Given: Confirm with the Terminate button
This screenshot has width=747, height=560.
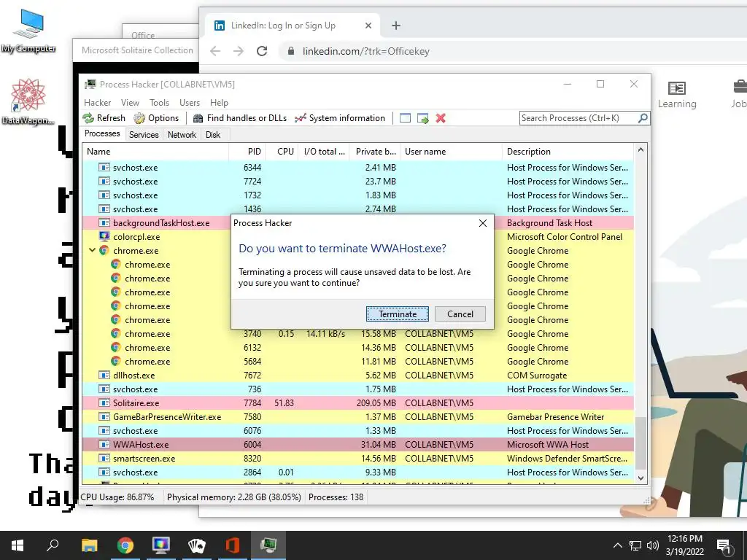Looking at the screenshot, I should coord(398,314).
